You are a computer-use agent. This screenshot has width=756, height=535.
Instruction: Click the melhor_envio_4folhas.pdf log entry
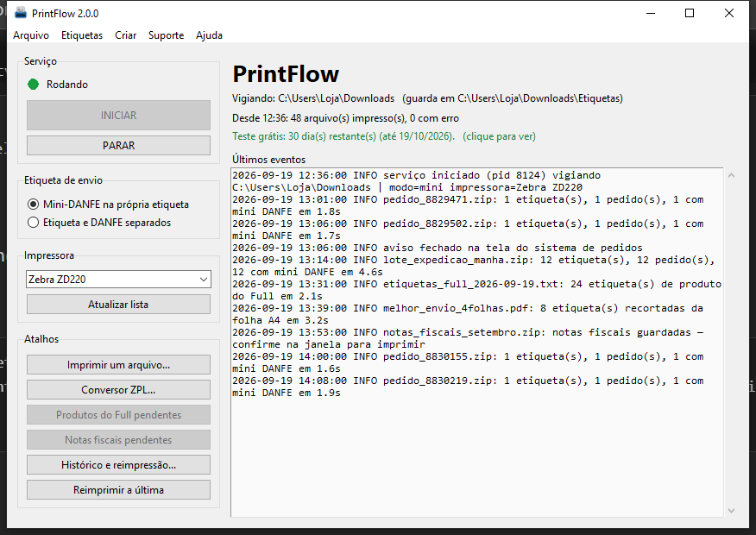point(468,314)
